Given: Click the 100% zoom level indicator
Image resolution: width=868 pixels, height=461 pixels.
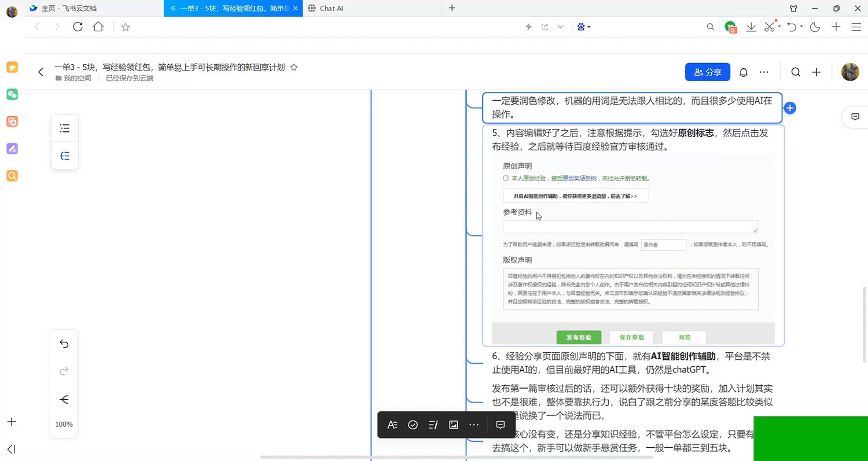Looking at the screenshot, I should tap(64, 424).
